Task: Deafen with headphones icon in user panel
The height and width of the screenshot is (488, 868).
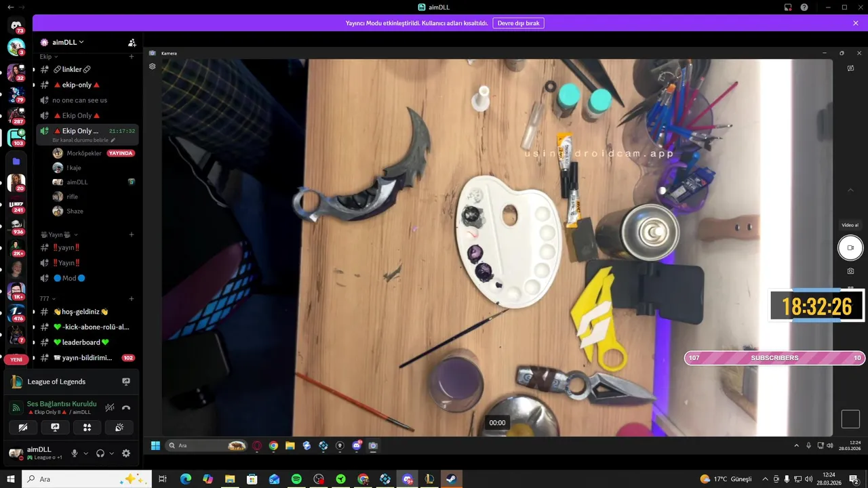Action: tap(100, 453)
